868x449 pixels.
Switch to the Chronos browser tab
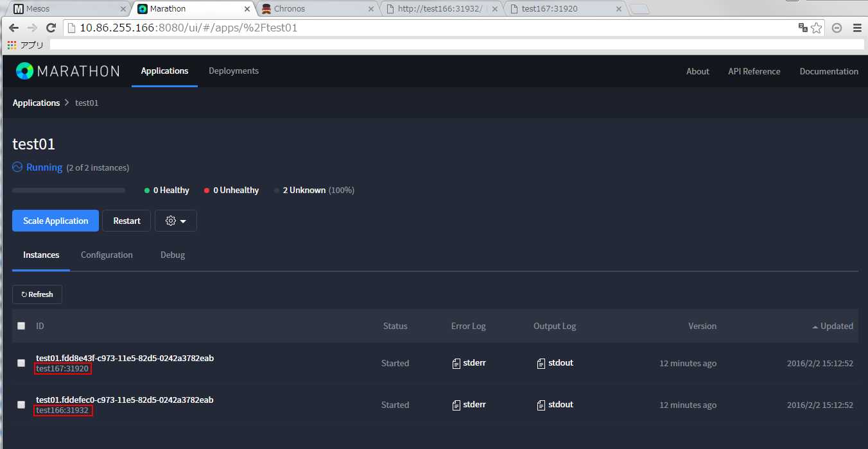317,9
